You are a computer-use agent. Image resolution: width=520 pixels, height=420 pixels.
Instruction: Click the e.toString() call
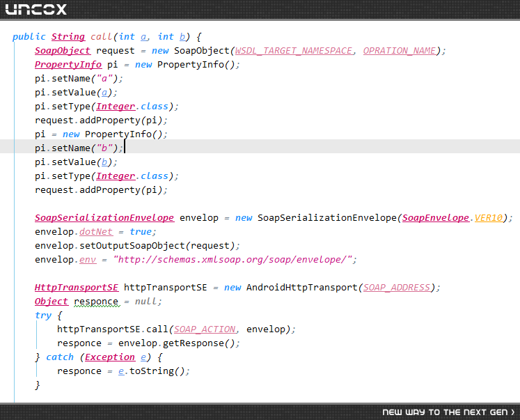coord(154,371)
